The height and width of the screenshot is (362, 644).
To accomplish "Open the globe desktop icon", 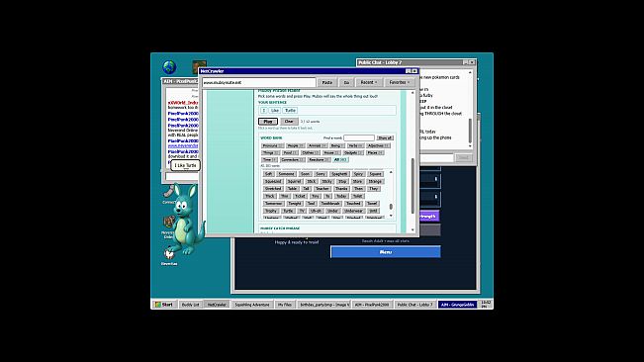I will (169, 66).
